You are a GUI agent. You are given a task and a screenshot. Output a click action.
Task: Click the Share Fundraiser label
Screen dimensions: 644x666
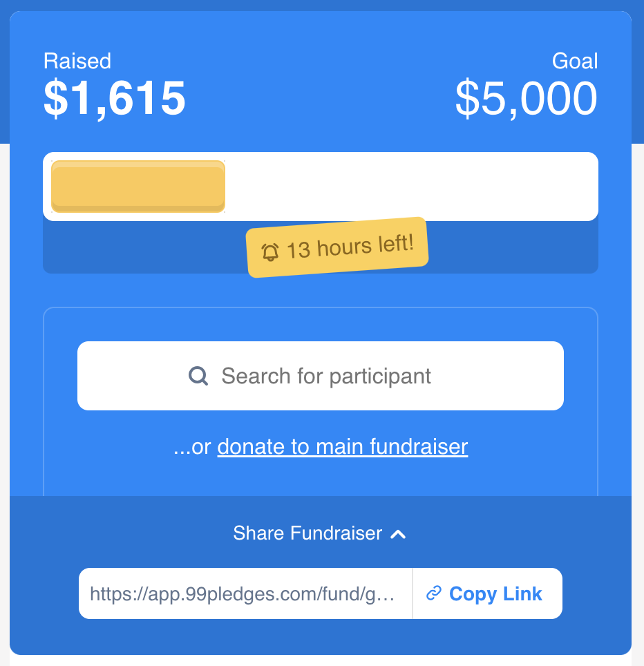click(x=307, y=533)
